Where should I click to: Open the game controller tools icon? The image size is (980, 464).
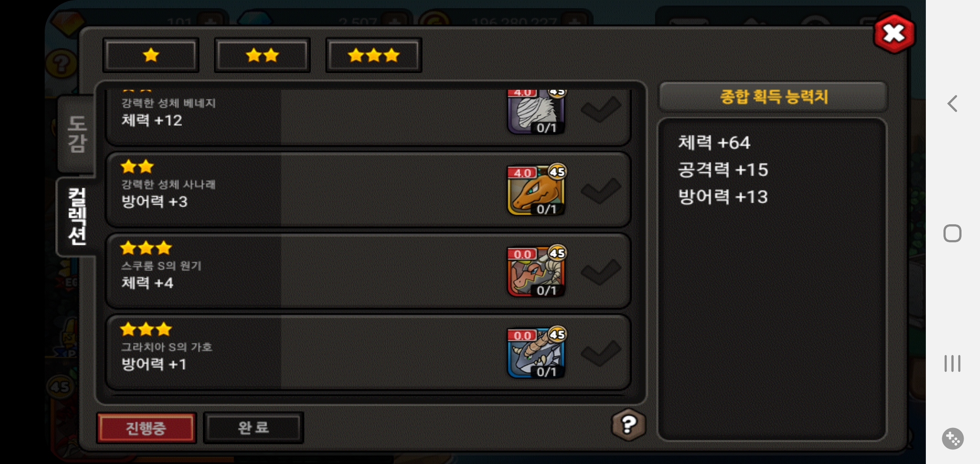coord(952,439)
